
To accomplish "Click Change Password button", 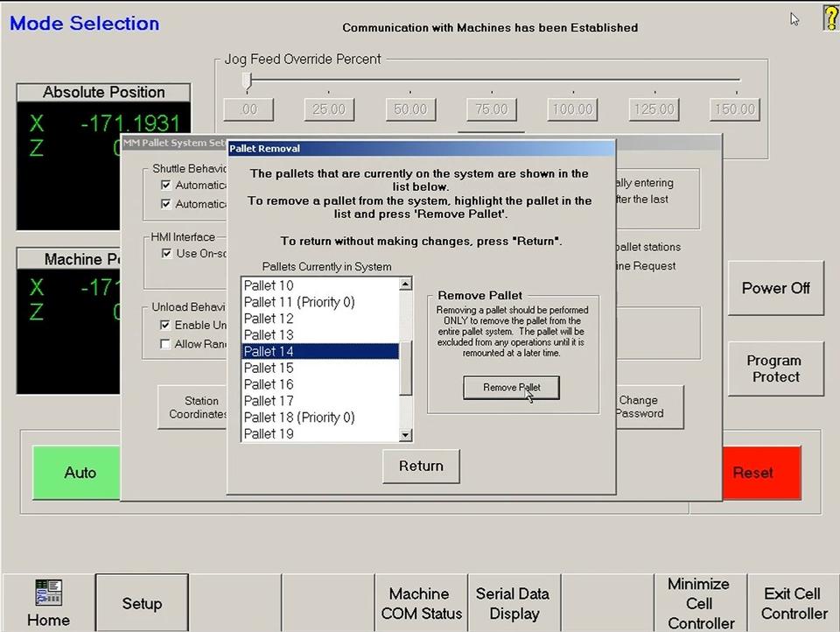I will 649,407.
